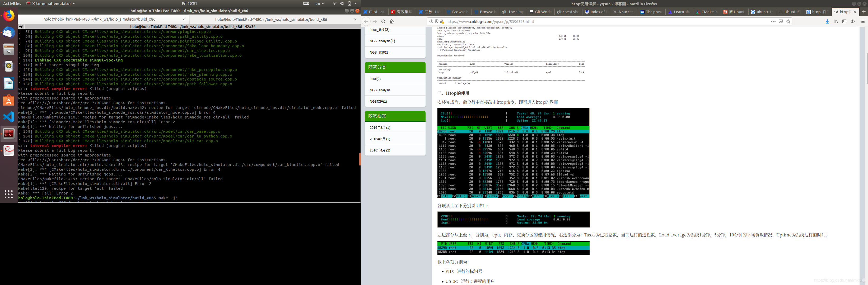Screen dimensions: 868x285
Task: Close the second terminal tab
Action: [x=355, y=19]
